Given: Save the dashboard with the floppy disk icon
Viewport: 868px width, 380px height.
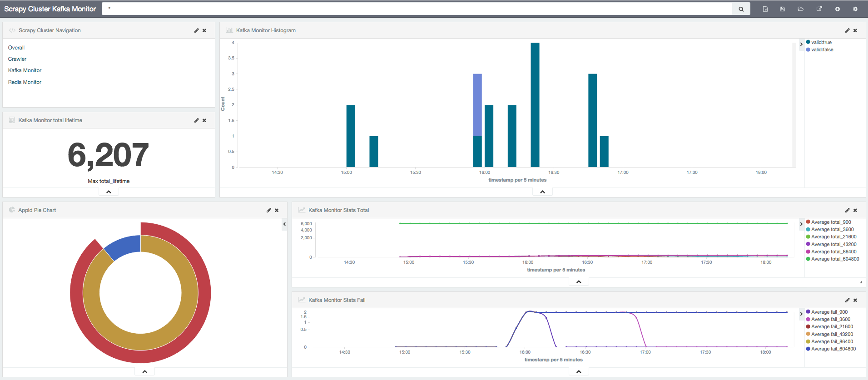Looking at the screenshot, I should pyautogui.click(x=783, y=9).
